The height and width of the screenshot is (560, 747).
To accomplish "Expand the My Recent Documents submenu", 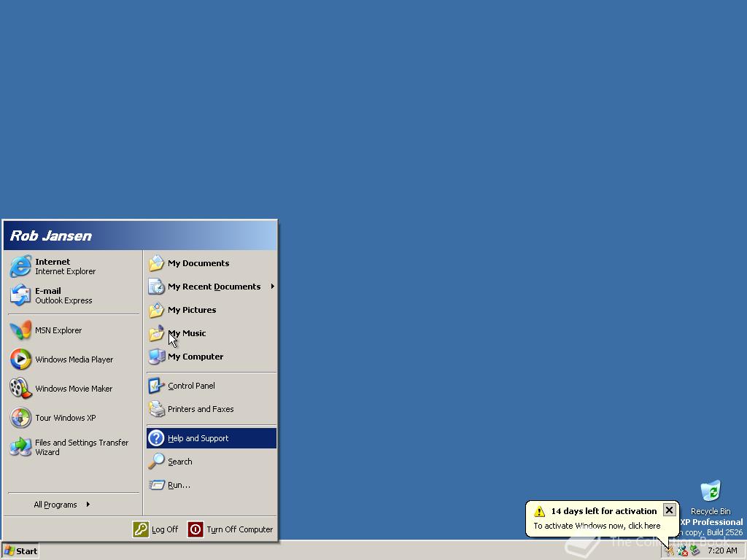I will pos(212,287).
